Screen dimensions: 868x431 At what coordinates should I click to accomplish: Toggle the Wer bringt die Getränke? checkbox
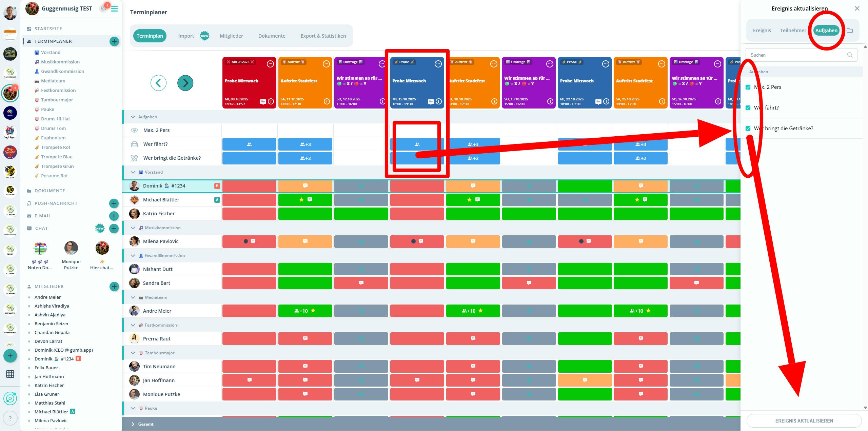tap(748, 129)
